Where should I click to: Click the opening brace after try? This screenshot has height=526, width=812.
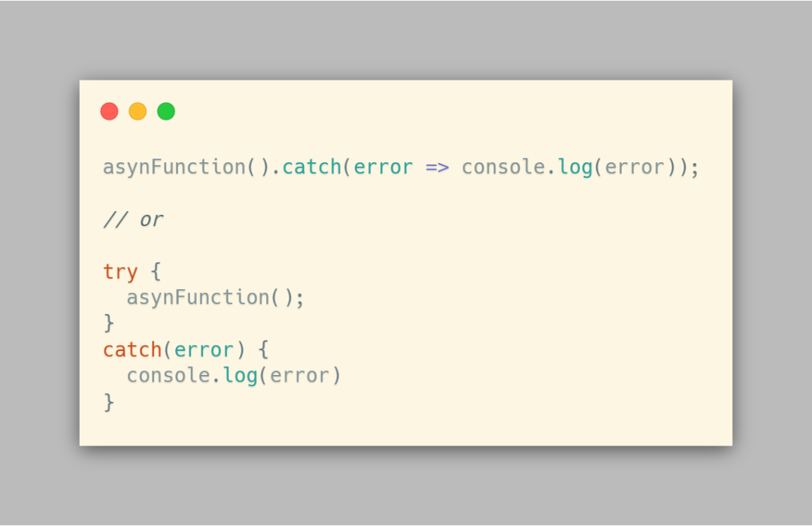coord(156,271)
